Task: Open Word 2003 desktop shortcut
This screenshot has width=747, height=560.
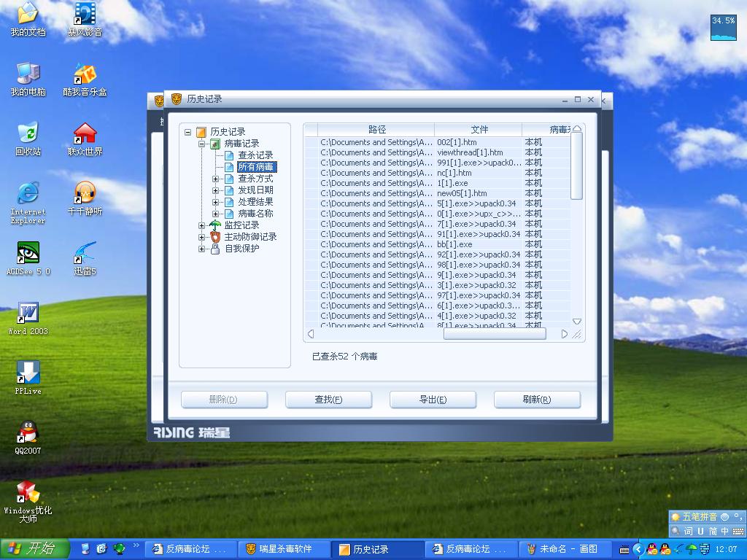Action: click(x=28, y=319)
